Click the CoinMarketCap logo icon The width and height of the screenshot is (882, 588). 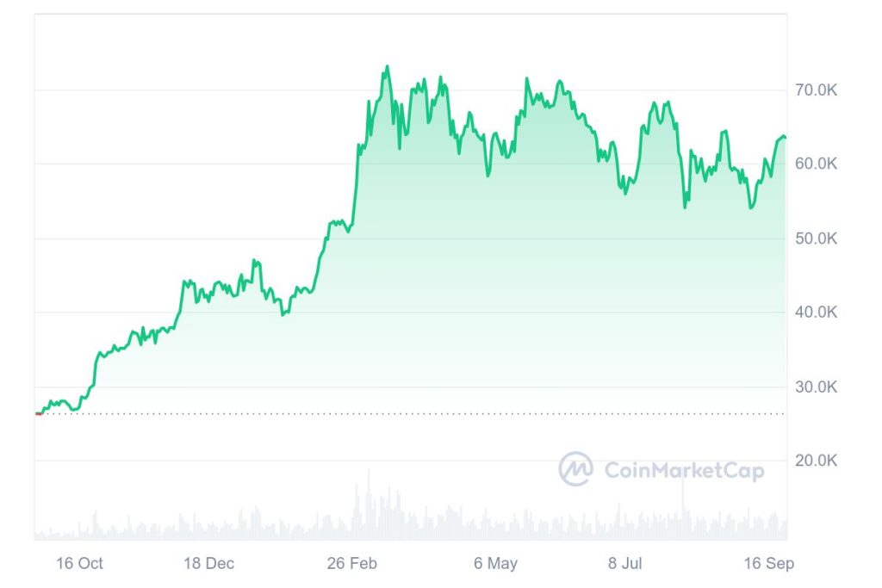(x=575, y=469)
